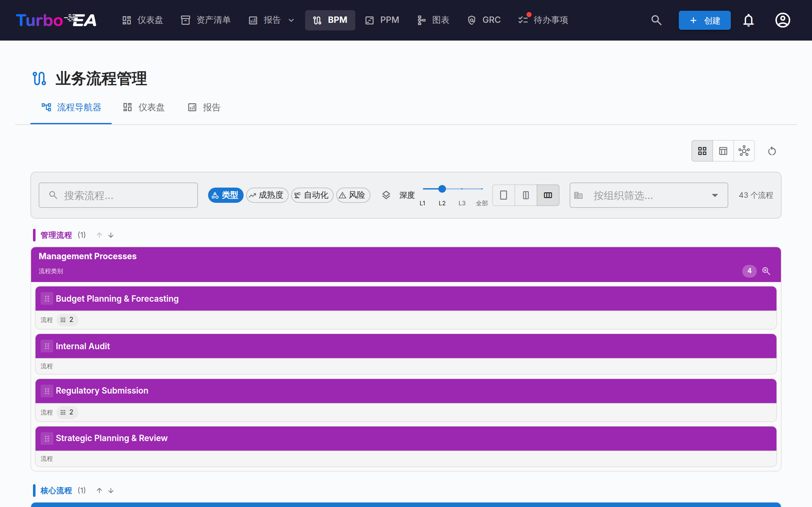This screenshot has height=507, width=812.
Task: Set depth slider to L3
Action: pyautogui.click(x=462, y=189)
